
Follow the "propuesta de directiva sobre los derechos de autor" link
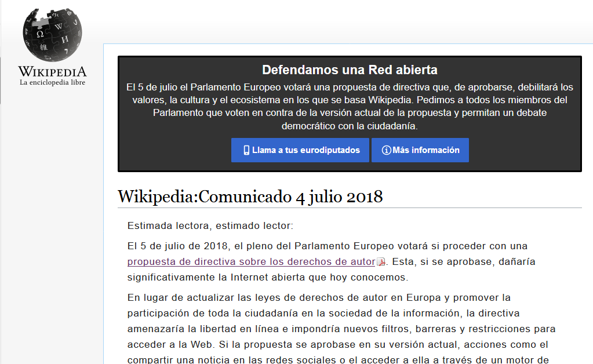251,261
